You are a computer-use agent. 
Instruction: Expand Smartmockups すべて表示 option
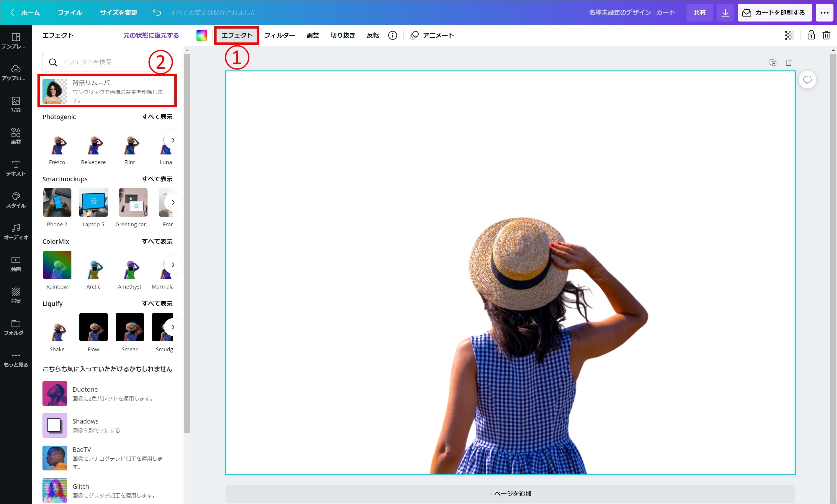click(x=157, y=179)
